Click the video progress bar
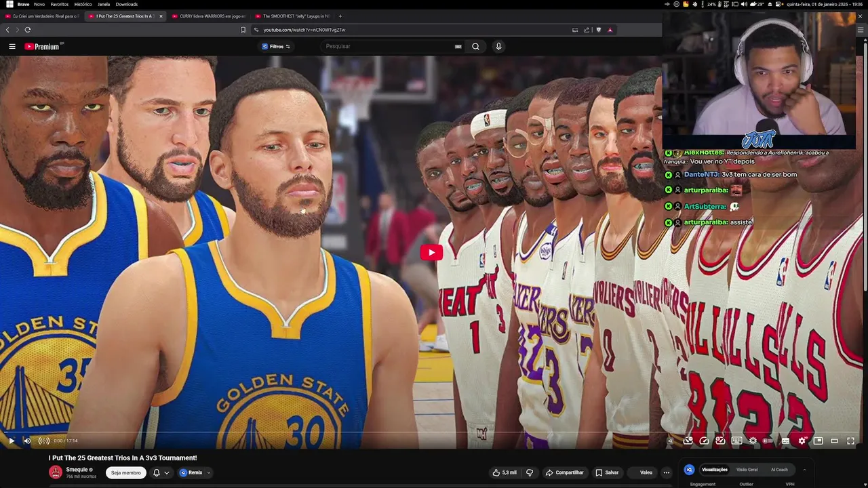 point(433,432)
